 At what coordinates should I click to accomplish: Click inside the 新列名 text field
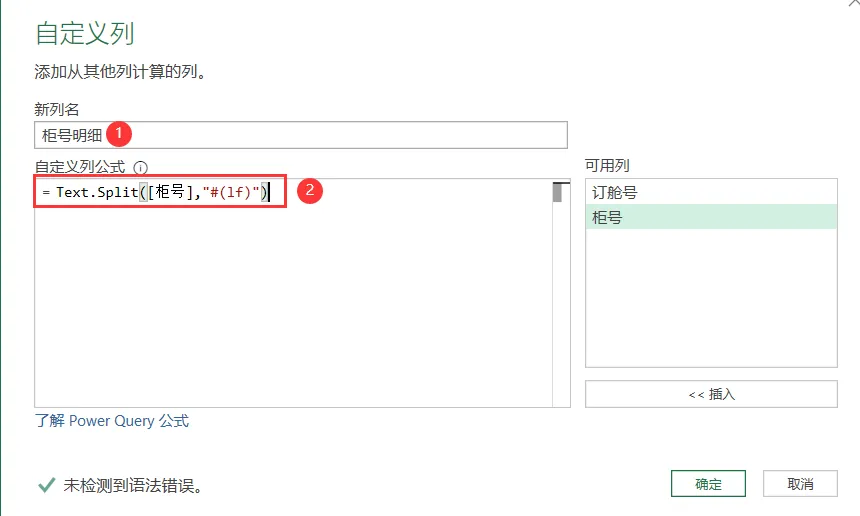[301, 135]
